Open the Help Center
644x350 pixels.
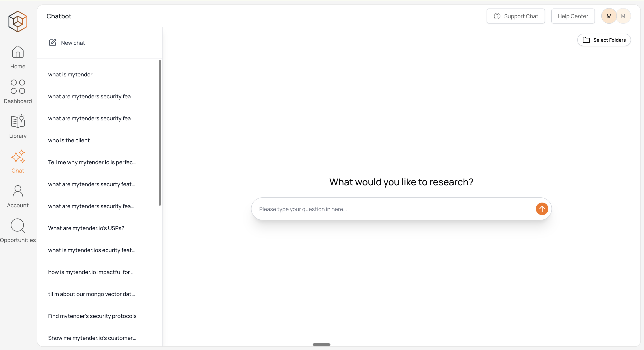[x=573, y=16]
